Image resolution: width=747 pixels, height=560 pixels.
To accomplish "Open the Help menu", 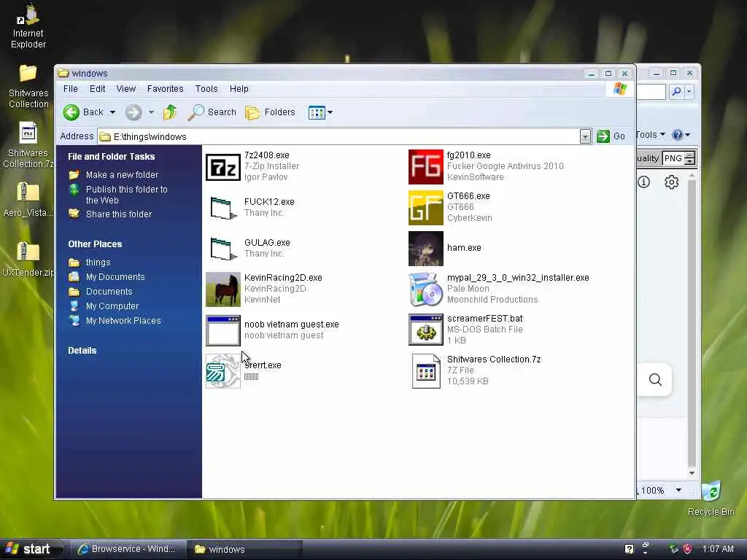I will [x=239, y=88].
